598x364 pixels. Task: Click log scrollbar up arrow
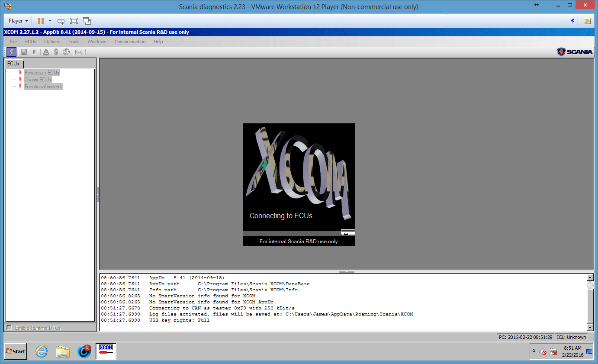coord(590,277)
